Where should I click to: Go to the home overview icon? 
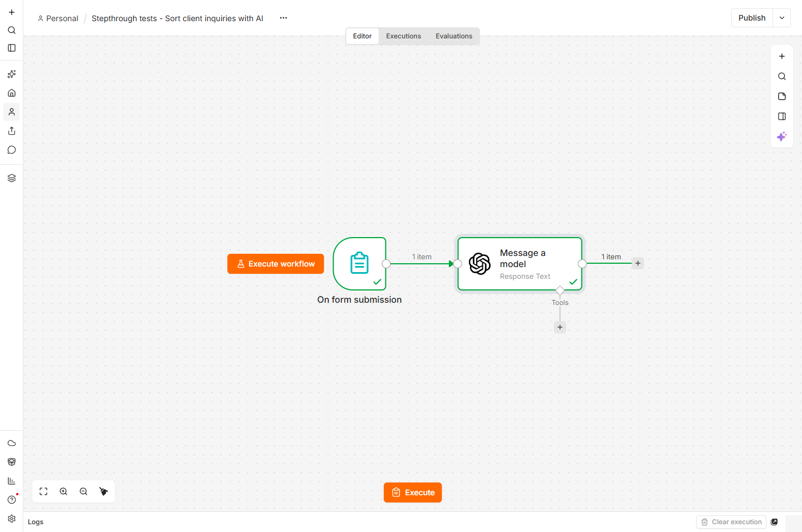pyautogui.click(x=12, y=93)
